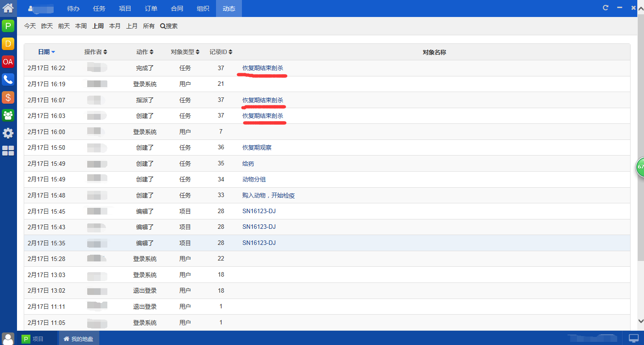Click the user avatar at bottom left
644x345 pixels.
pyautogui.click(x=8, y=338)
